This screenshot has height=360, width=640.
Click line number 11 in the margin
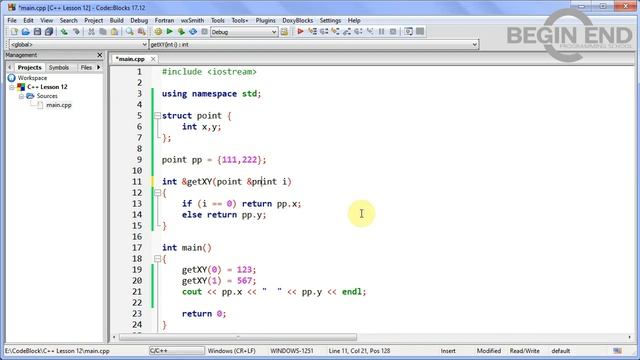click(137, 182)
